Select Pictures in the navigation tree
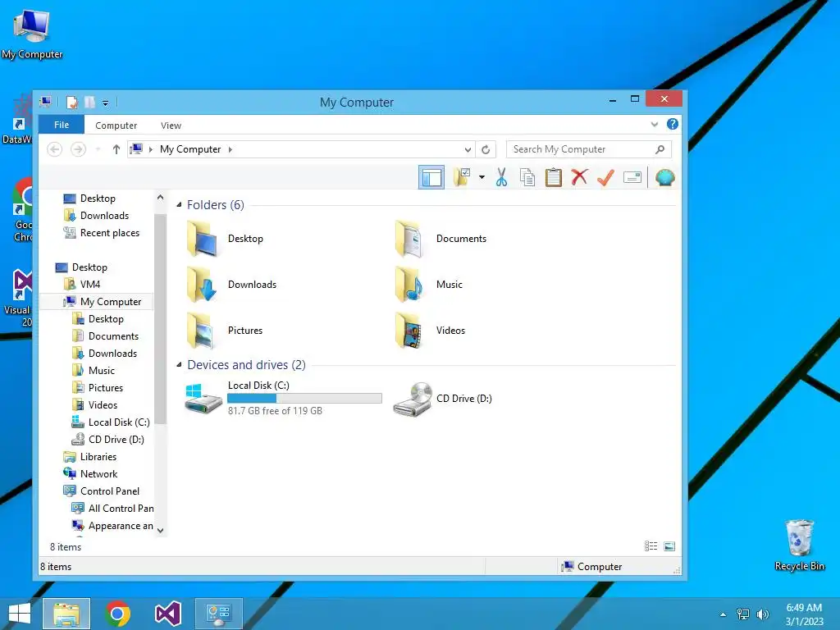Image resolution: width=840 pixels, height=630 pixels. point(98,387)
